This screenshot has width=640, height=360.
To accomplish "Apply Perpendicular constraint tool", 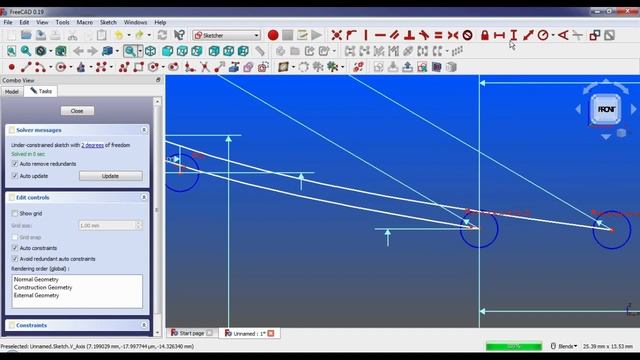I will click(409, 35).
